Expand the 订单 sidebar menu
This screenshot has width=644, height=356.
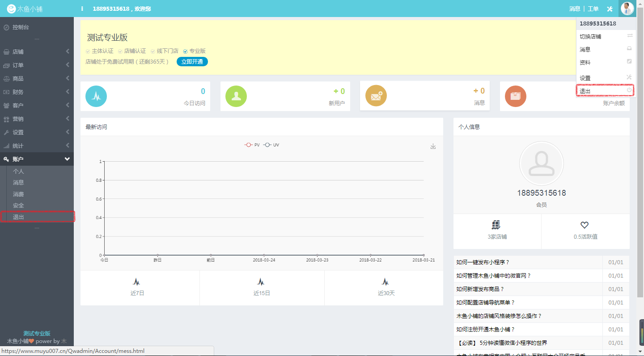tap(37, 65)
